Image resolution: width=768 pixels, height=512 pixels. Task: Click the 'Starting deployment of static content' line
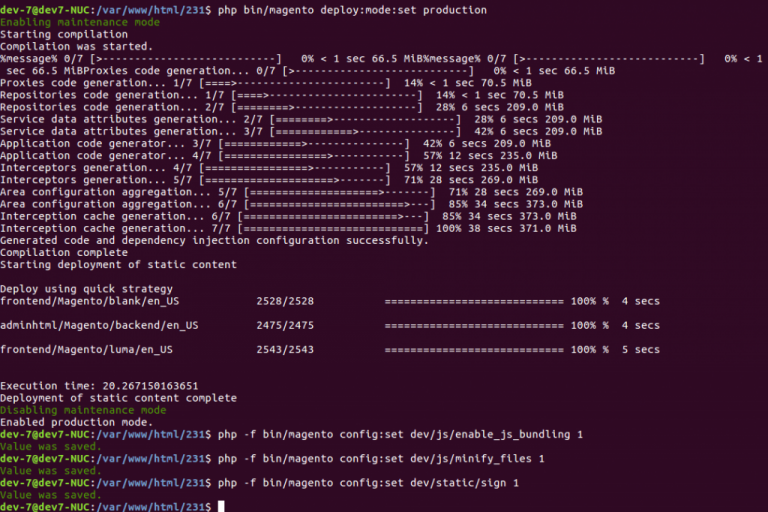coord(119,265)
